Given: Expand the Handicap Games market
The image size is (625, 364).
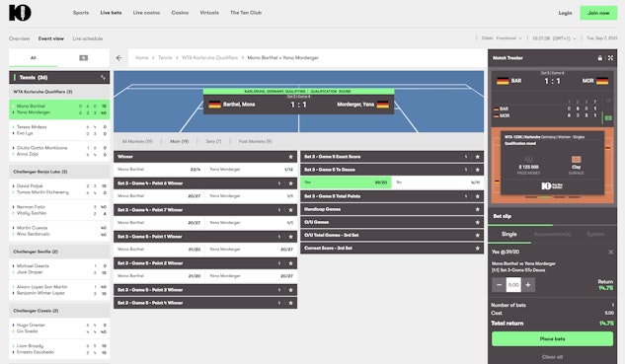Looking at the screenshot, I should pyautogui.click(x=392, y=209).
